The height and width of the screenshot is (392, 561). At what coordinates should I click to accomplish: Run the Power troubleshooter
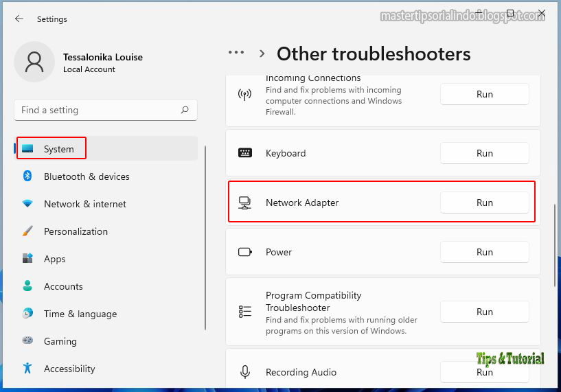pyautogui.click(x=484, y=252)
